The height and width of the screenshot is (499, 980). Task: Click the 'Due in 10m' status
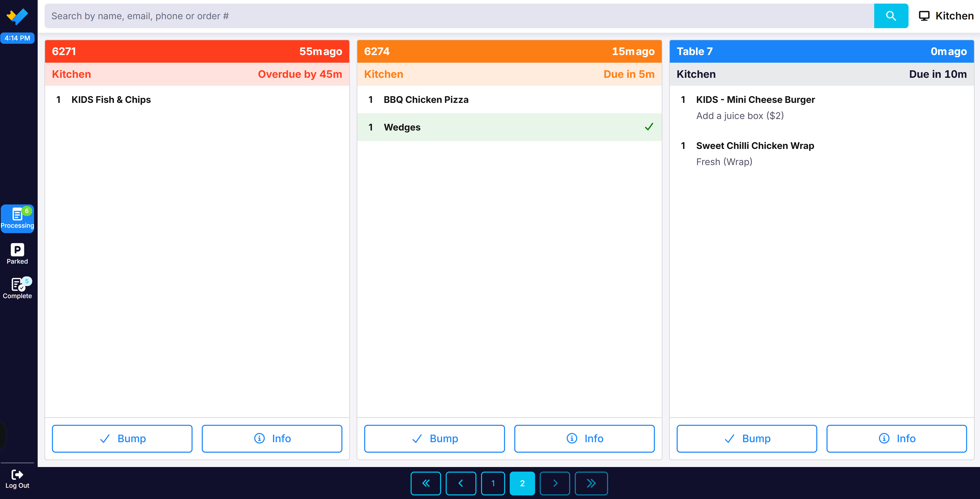pyautogui.click(x=938, y=74)
